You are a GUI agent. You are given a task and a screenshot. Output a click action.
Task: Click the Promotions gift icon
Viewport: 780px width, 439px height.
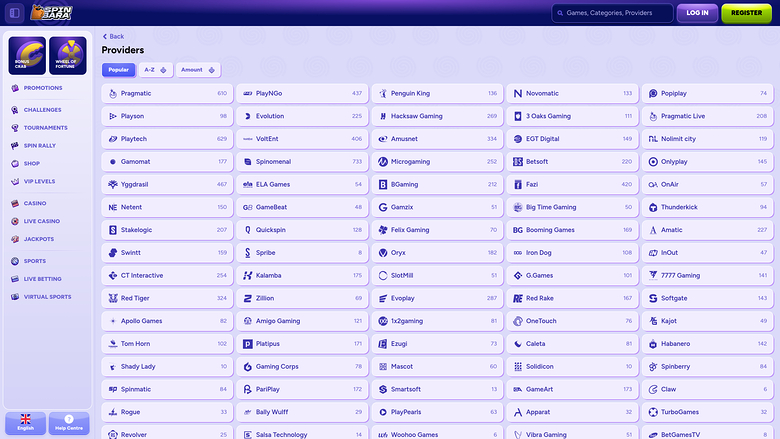tap(14, 88)
